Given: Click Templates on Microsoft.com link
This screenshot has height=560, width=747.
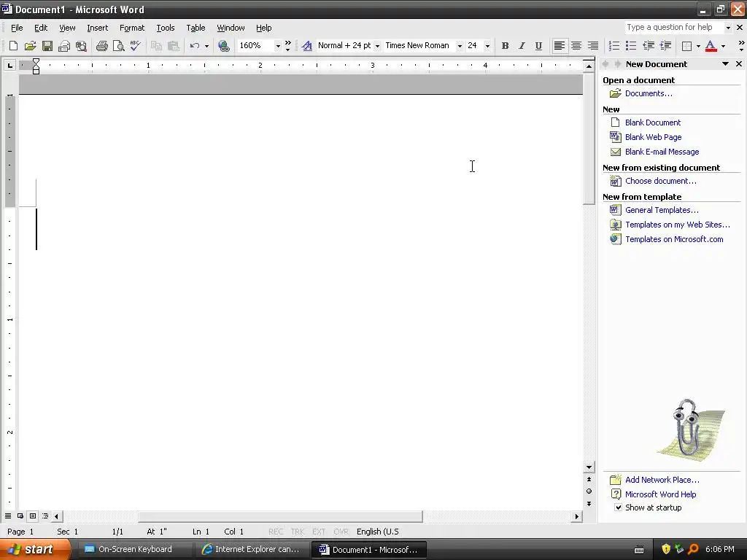Looking at the screenshot, I should [674, 239].
